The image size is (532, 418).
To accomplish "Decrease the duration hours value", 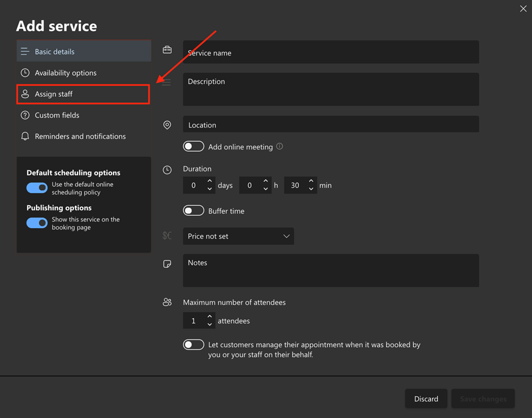I will point(265,189).
